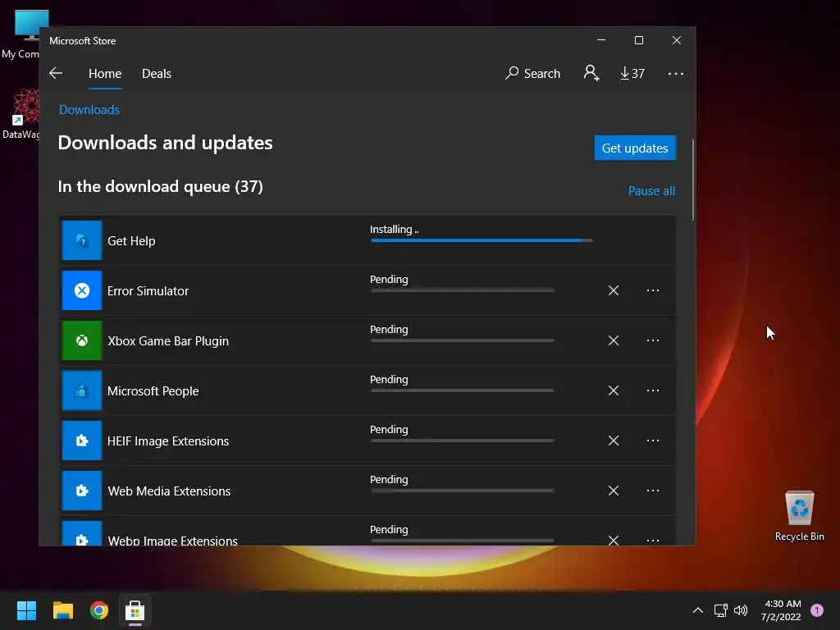
Task: Open the notification badge in taskbar
Action: point(817,610)
